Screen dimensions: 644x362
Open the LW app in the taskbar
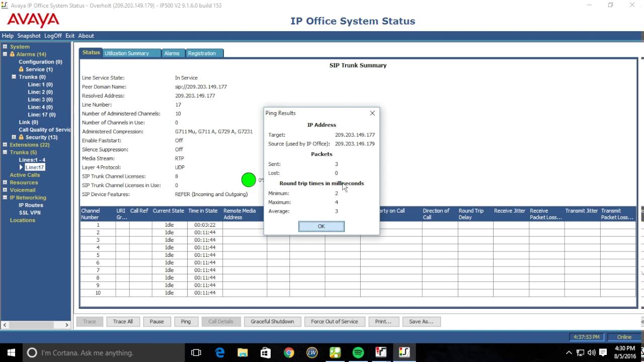coord(312,352)
